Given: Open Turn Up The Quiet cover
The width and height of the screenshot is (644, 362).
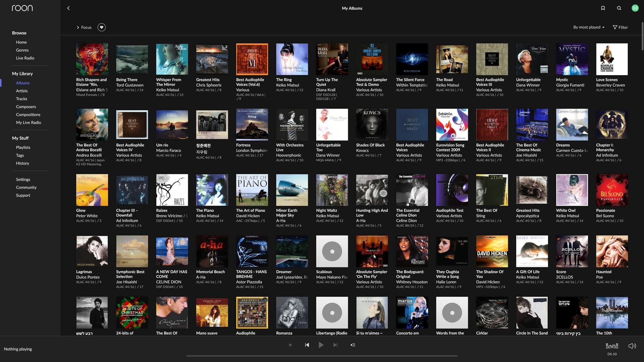Looking at the screenshot, I should 332,59.
